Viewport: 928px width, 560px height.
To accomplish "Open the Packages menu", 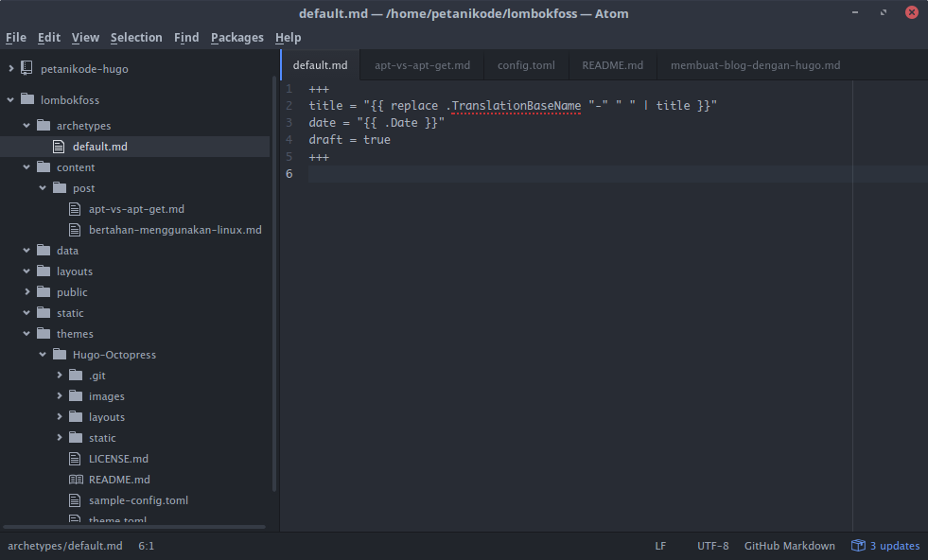I will pyautogui.click(x=236, y=38).
